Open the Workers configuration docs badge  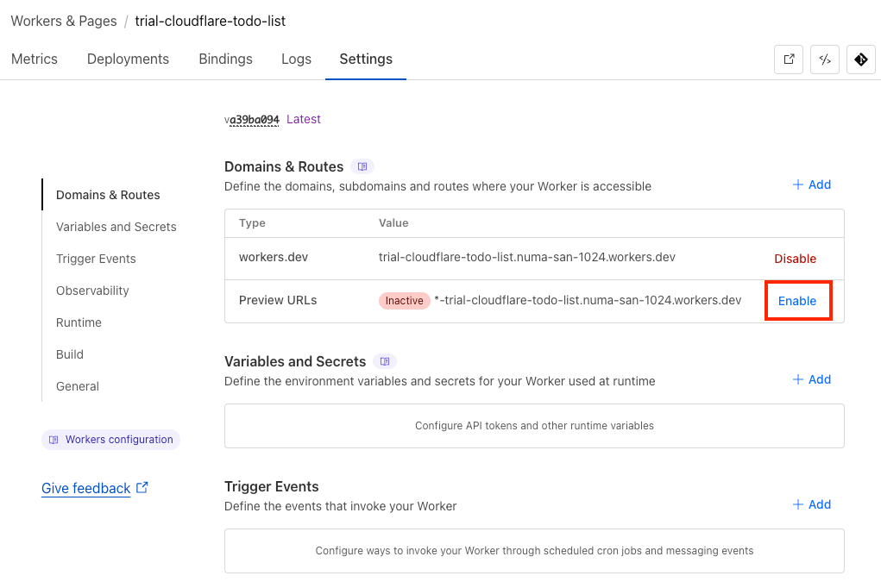point(110,440)
